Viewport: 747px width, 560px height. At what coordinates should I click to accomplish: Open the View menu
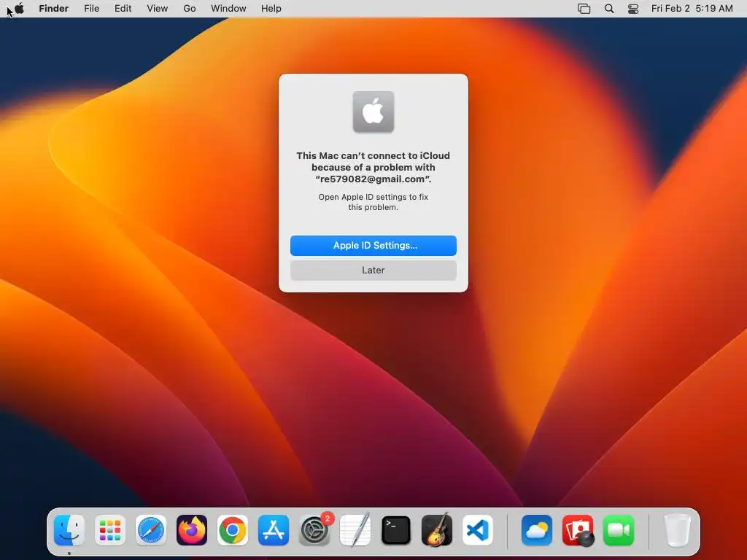[158, 9]
